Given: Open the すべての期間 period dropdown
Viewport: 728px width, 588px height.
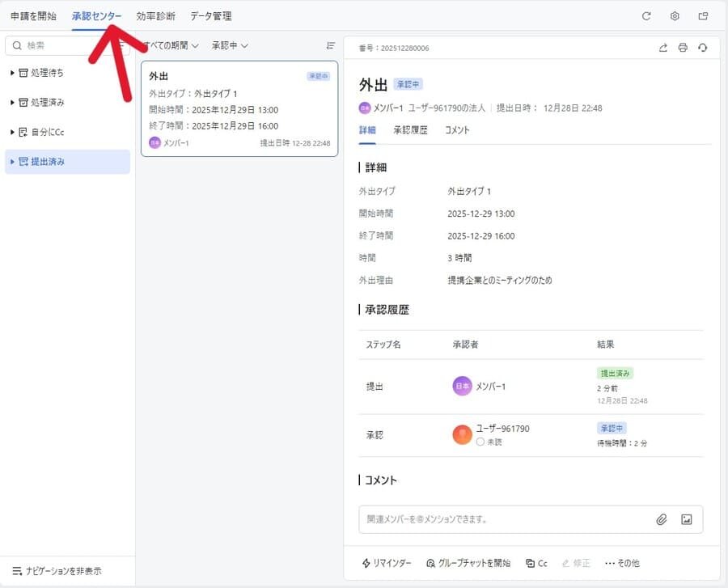Looking at the screenshot, I should point(171,46).
